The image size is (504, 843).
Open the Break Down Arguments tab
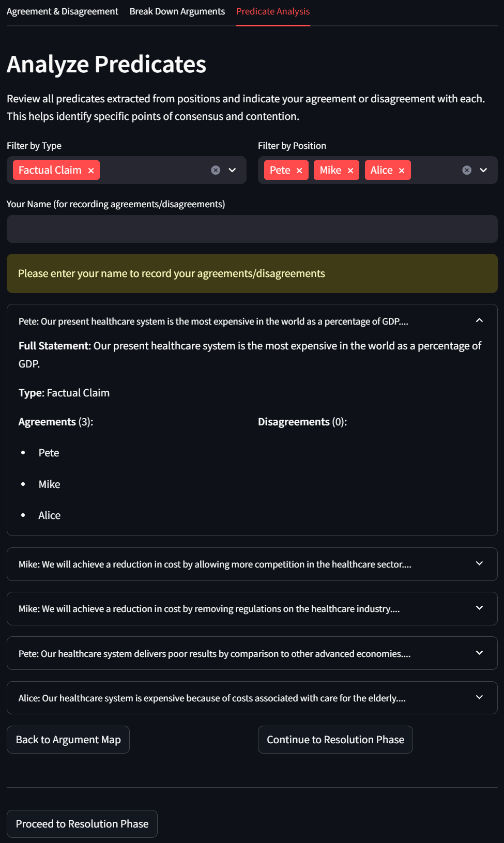tap(177, 11)
